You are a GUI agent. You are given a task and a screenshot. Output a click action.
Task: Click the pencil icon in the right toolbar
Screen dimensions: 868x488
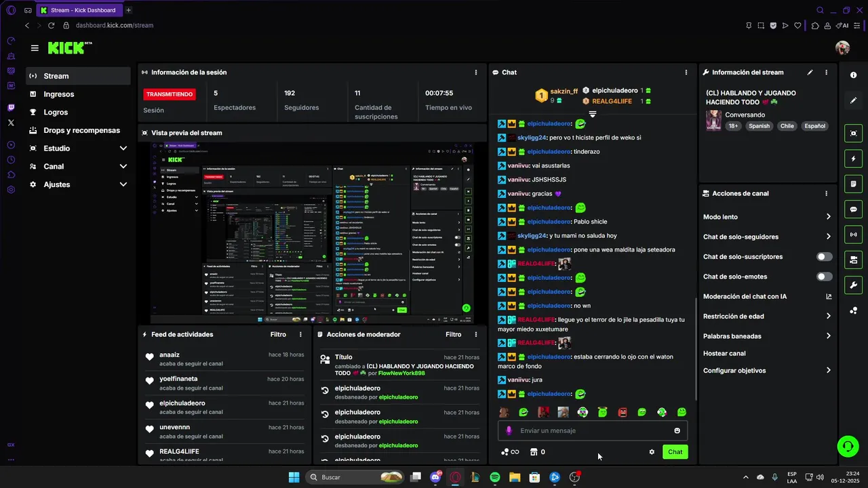coord(853,100)
